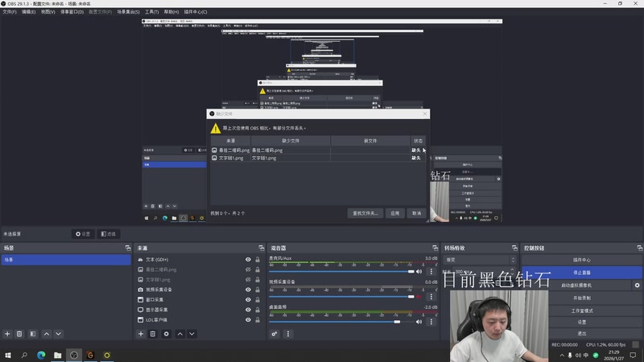Show the 文字排1.png source
Image resolution: width=644 pixels, height=362 pixels.
248,279
